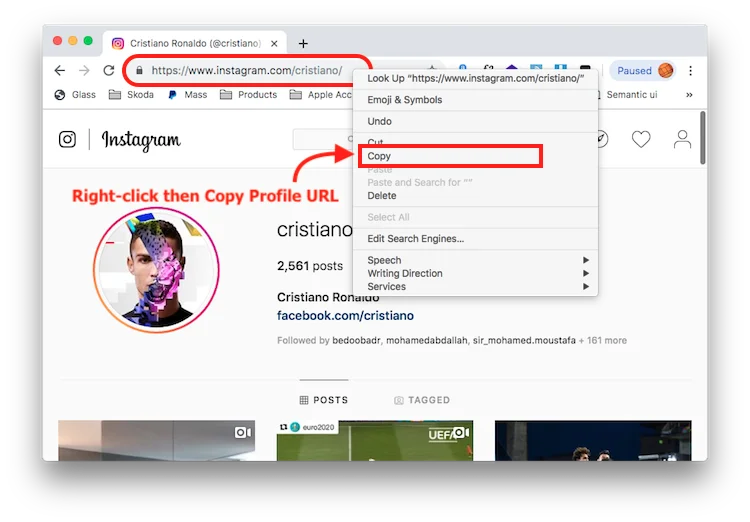Open Instagram activity heart icon

[641, 139]
